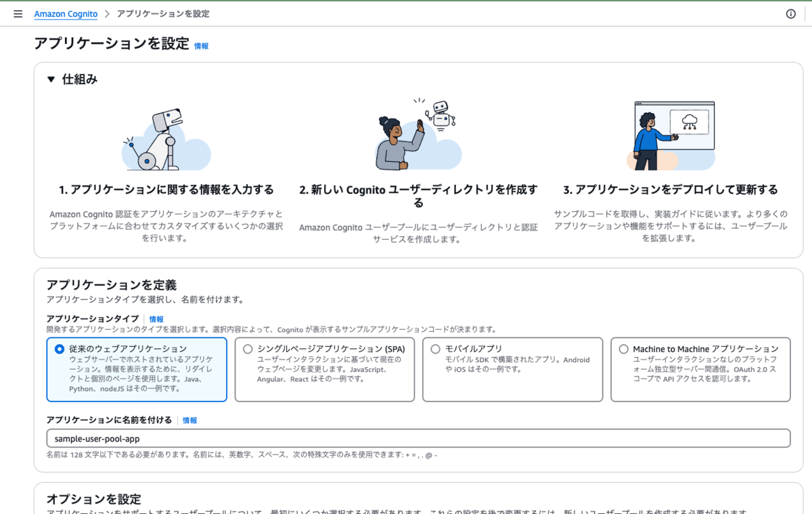
Task: Click the 情報 link beside アプリケーションタイプ
Action: (156, 319)
